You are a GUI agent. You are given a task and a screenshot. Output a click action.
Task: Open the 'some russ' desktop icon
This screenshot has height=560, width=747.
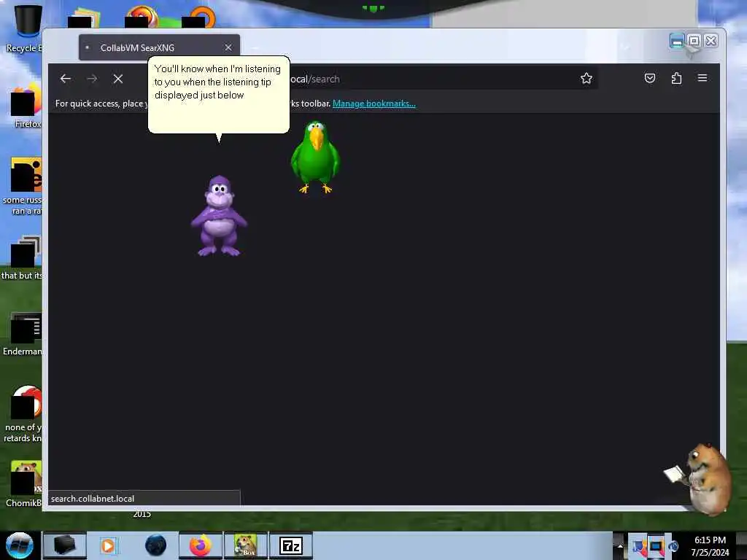pos(24,186)
